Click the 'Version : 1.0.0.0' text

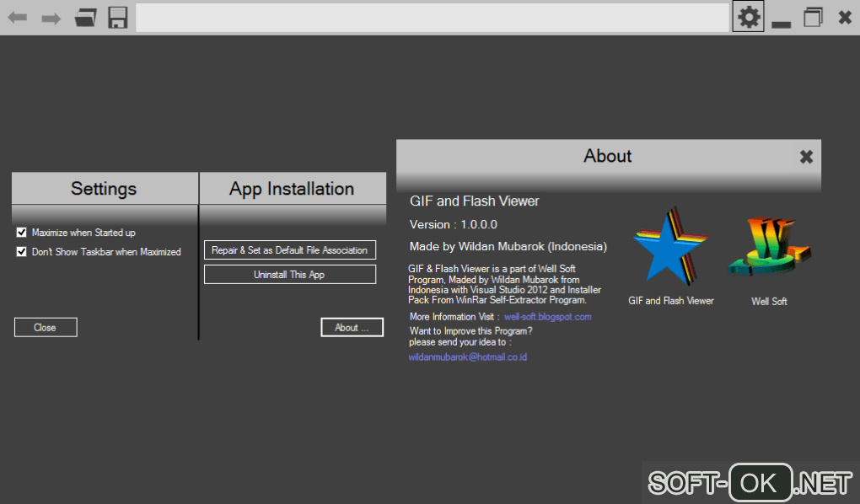point(453,224)
